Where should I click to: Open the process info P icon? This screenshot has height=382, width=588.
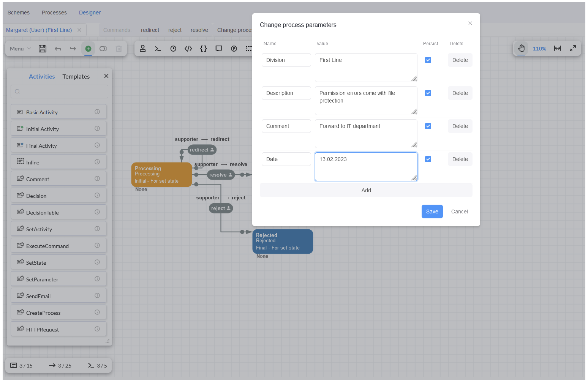pyautogui.click(x=234, y=49)
